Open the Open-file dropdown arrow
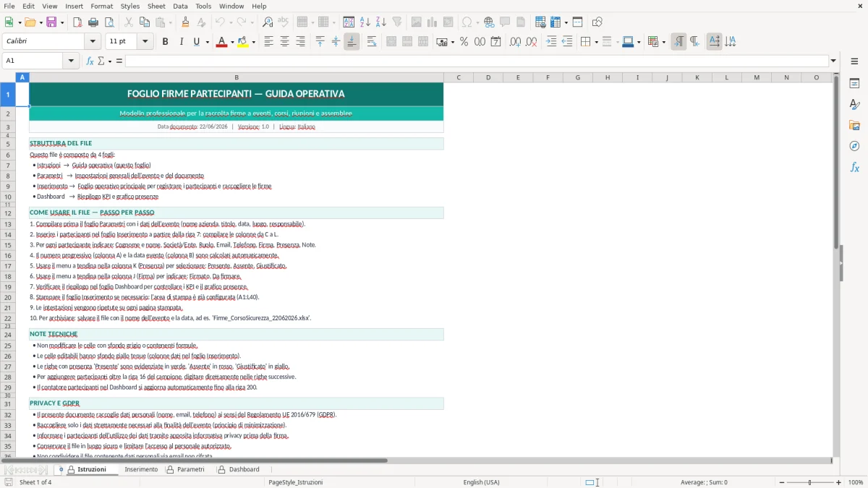Screen dimensions: 868x488 [x=40, y=22]
